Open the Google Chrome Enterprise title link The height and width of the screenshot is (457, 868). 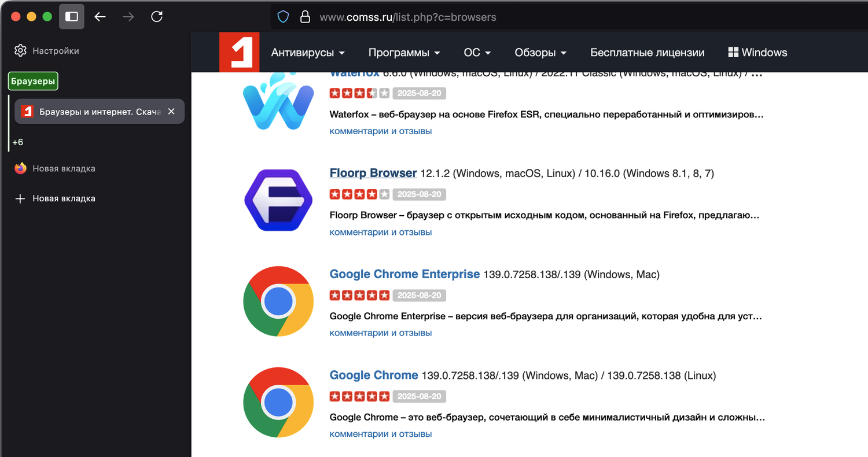point(404,274)
